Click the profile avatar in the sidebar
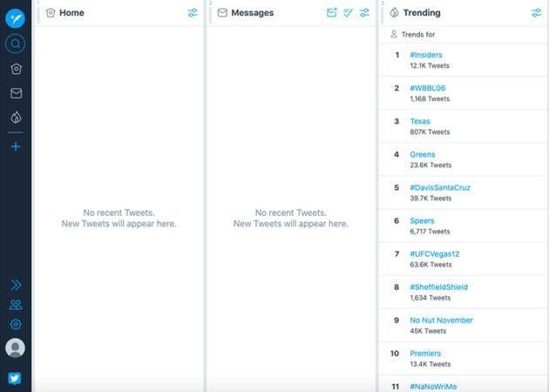This screenshot has height=392, width=549. click(x=16, y=348)
